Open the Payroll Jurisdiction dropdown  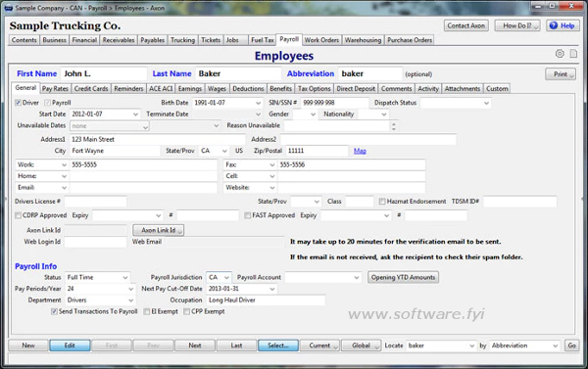pos(226,278)
